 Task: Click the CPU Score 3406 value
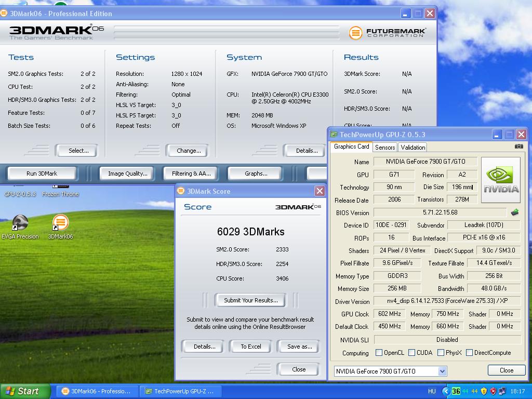point(282,278)
